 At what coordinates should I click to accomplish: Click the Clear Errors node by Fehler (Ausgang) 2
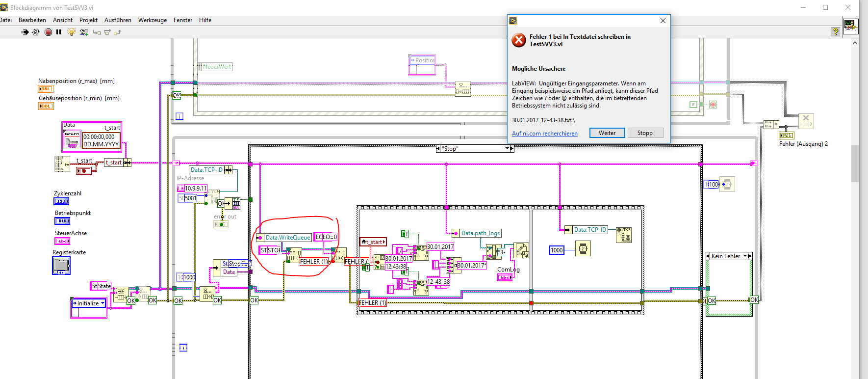pyautogui.click(x=806, y=121)
